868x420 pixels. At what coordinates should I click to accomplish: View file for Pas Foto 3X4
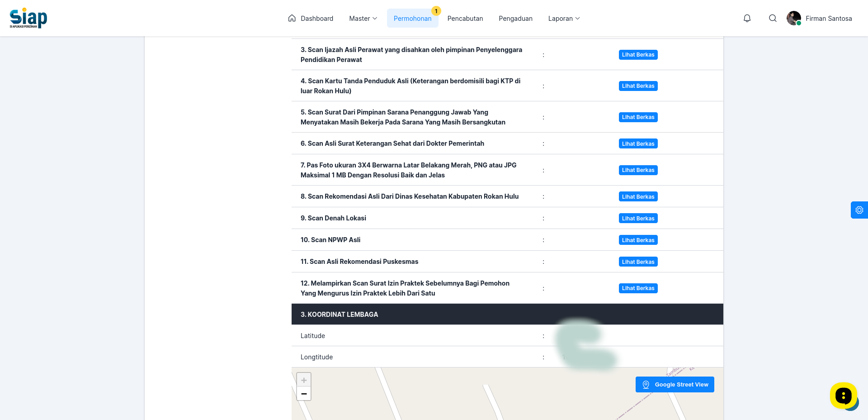[638, 170]
